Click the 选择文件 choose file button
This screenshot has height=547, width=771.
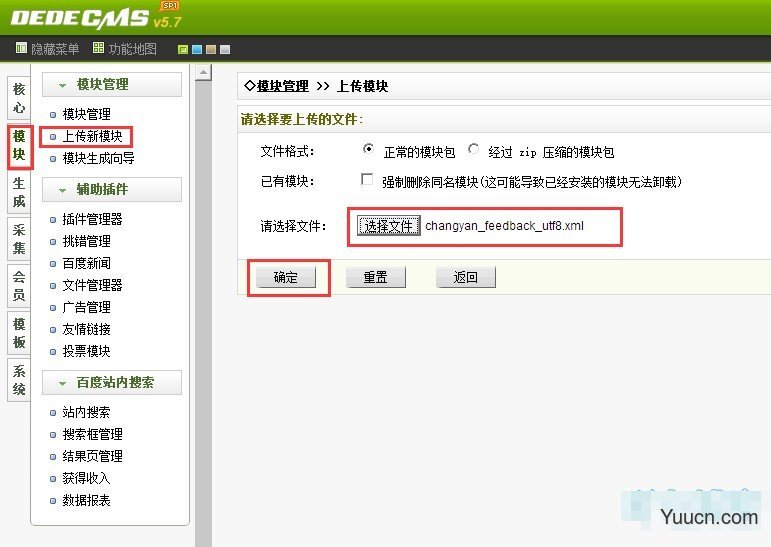[389, 226]
